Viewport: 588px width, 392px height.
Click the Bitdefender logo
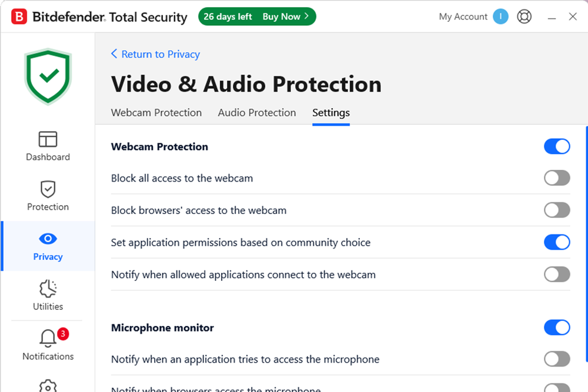tap(18, 16)
